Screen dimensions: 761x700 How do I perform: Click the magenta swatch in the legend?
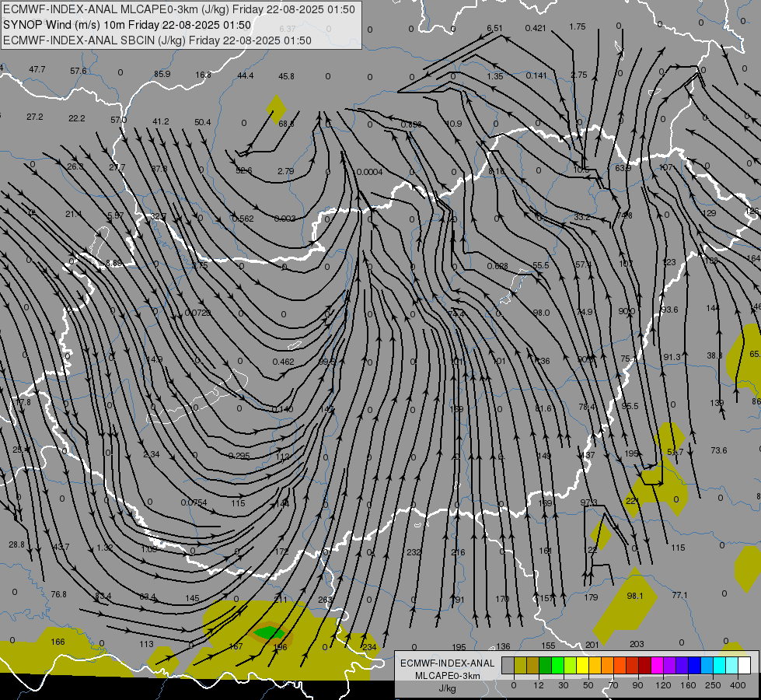[657, 666]
